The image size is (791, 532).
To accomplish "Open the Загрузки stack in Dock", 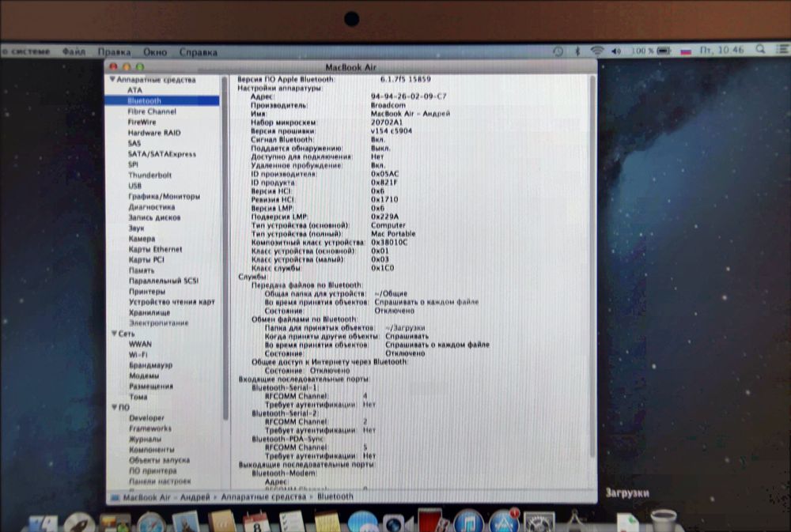I will [x=627, y=523].
